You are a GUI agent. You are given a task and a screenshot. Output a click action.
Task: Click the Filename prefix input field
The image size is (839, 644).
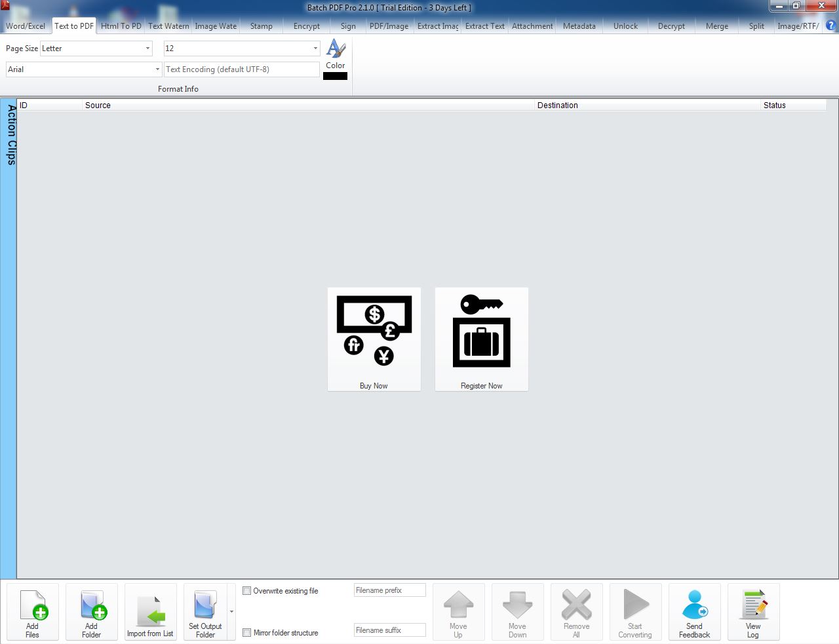point(389,590)
